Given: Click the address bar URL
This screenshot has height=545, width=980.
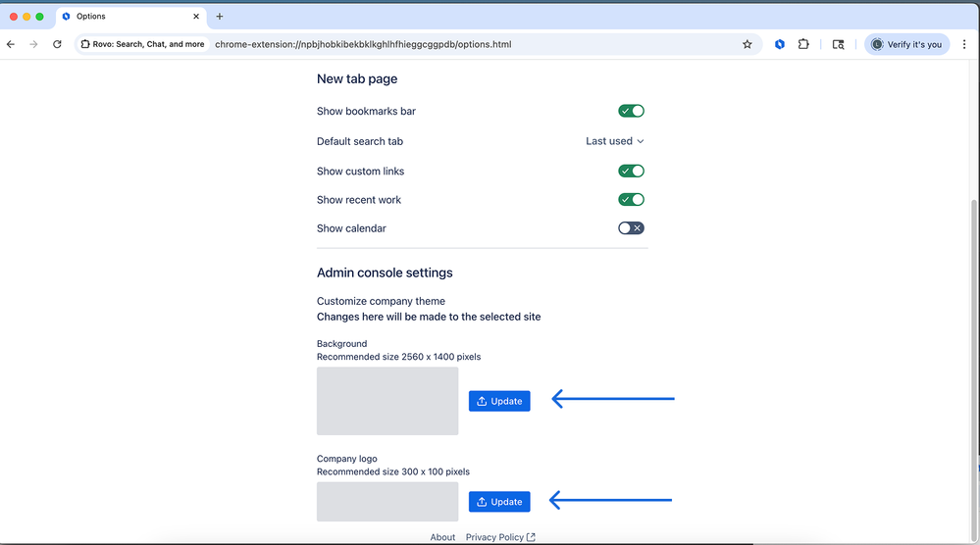Looking at the screenshot, I should (363, 44).
